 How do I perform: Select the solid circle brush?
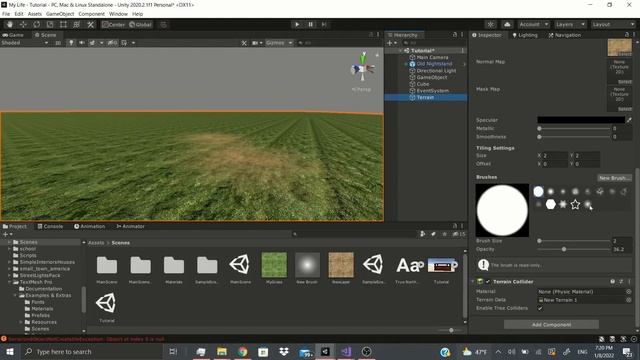[538, 191]
